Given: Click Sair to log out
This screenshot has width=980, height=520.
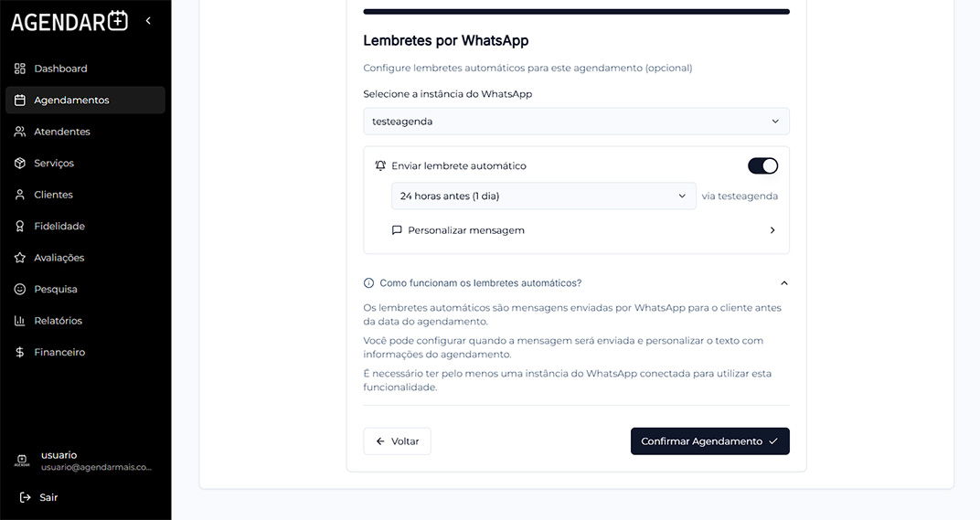Looking at the screenshot, I should 38,497.
